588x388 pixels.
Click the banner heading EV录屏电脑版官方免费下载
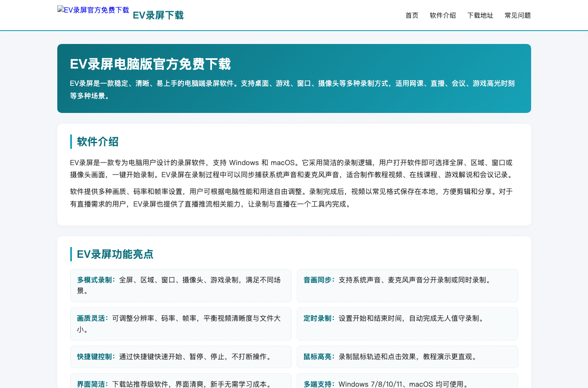click(x=150, y=64)
